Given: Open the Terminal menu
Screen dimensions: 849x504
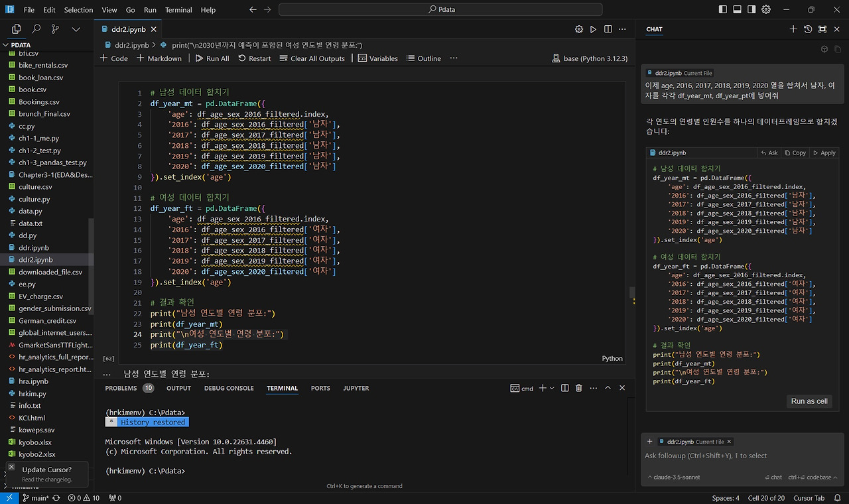Looking at the screenshot, I should click(178, 10).
